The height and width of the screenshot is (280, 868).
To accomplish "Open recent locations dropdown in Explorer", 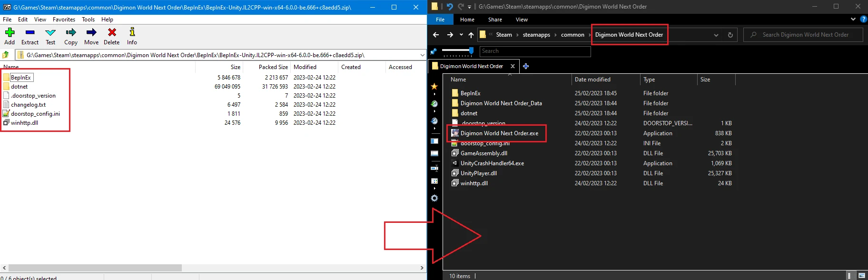I will pyautogui.click(x=461, y=35).
